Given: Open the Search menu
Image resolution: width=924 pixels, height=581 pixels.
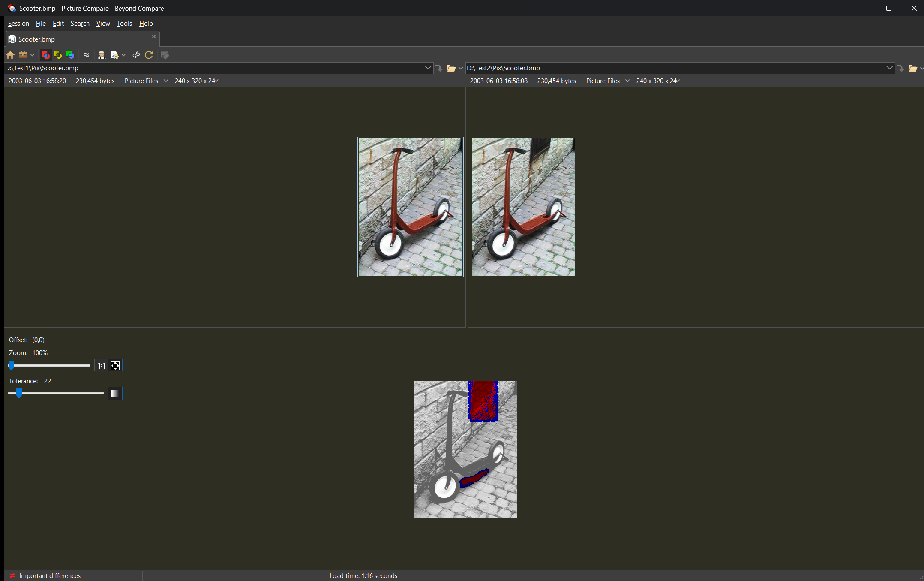Looking at the screenshot, I should 80,24.
